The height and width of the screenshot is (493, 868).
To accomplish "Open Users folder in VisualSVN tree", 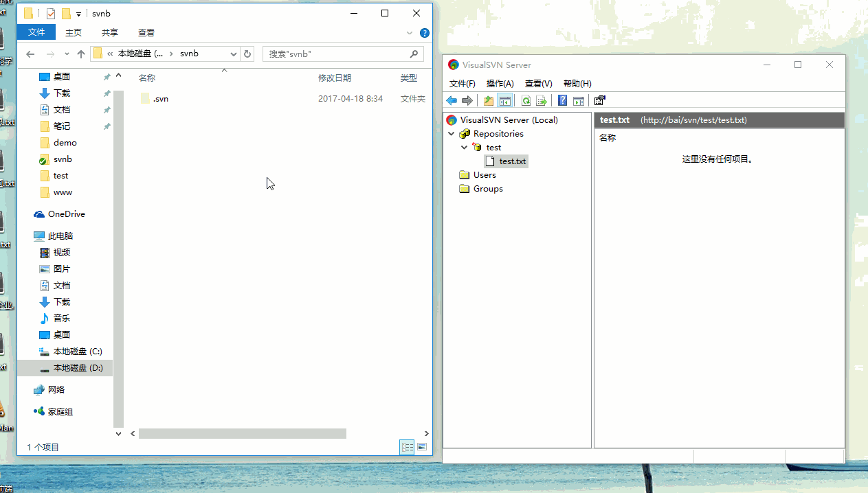I will tap(485, 175).
